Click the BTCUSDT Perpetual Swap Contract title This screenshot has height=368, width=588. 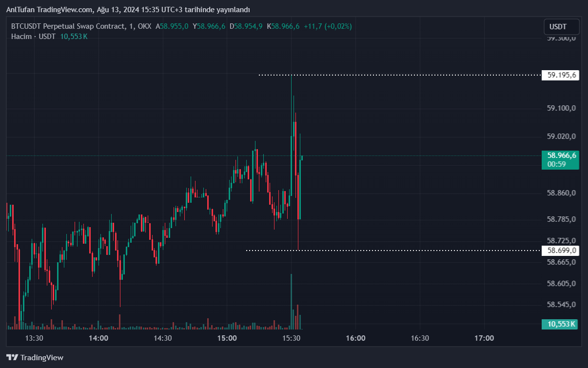(69, 26)
